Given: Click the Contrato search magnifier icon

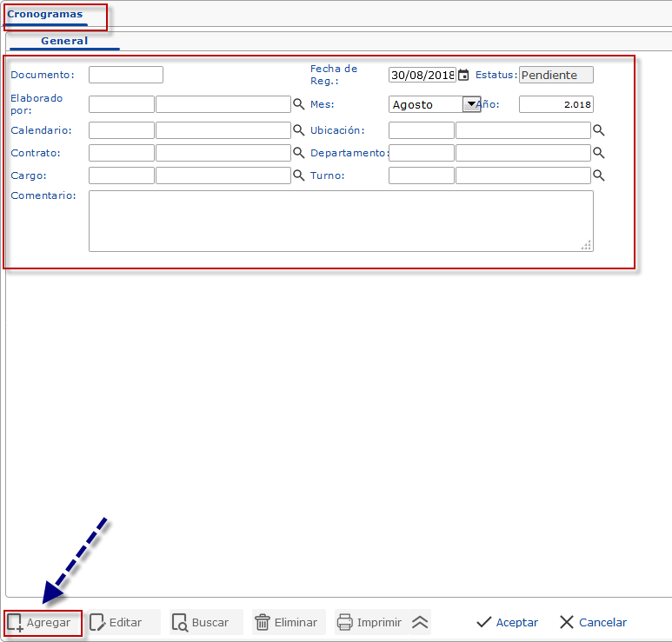Looking at the screenshot, I should coord(298,153).
